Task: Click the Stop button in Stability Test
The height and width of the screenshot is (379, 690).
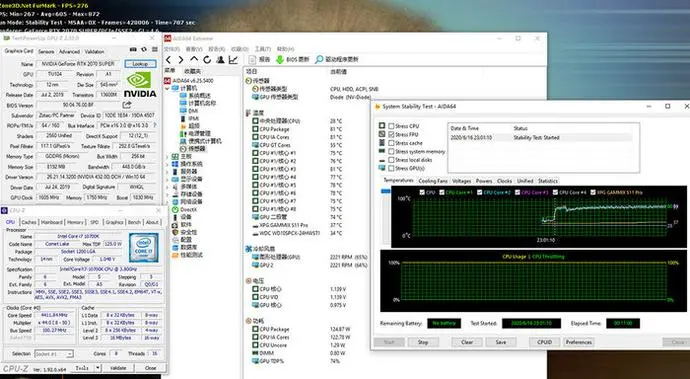Action: click(x=423, y=342)
